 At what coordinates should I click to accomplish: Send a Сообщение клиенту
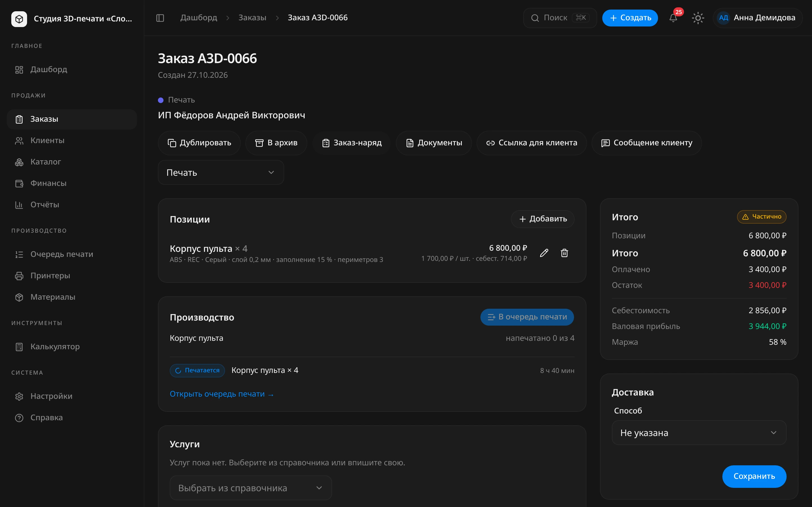click(x=646, y=143)
